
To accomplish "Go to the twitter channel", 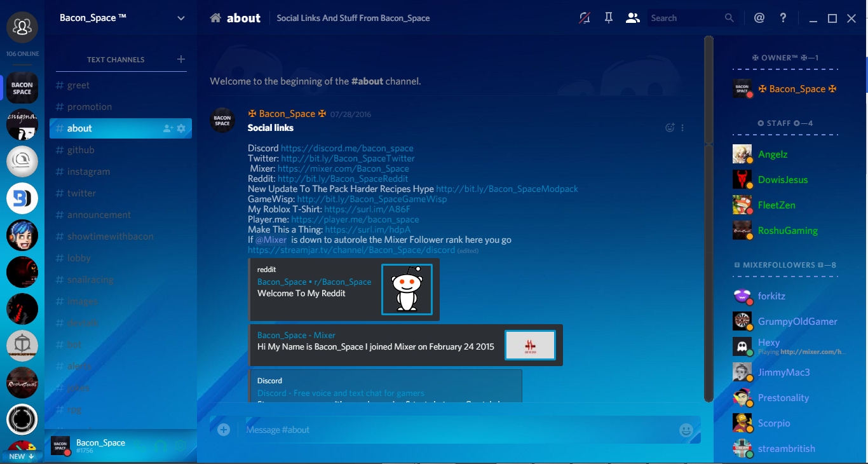I will coord(121,193).
